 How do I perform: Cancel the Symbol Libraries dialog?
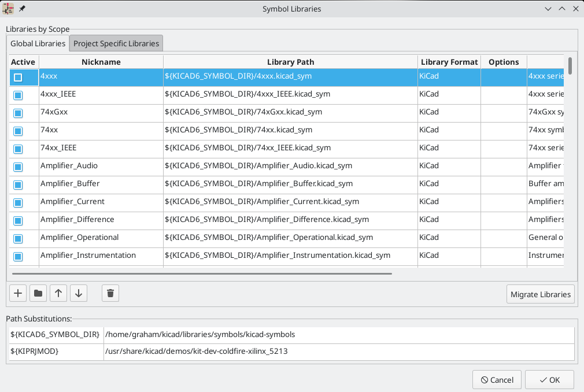(497, 380)
